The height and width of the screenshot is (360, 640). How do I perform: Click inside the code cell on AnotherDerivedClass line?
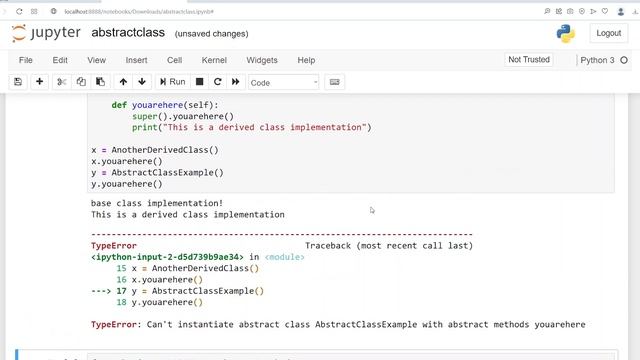point(155,150)
